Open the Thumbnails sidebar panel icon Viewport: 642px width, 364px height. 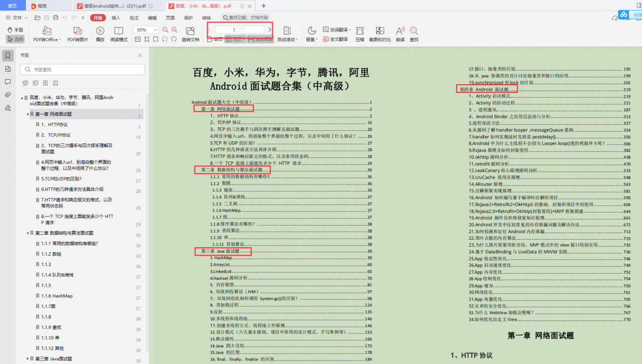pyautogui.click(x=8, y=69)
